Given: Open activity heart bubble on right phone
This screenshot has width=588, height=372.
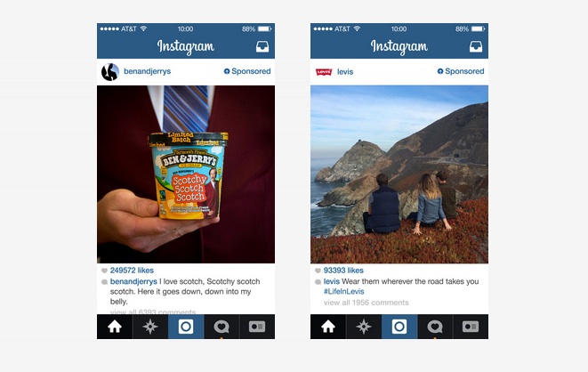Looking at the screenshot, I should pyautogui.click(x=435, y=327).
